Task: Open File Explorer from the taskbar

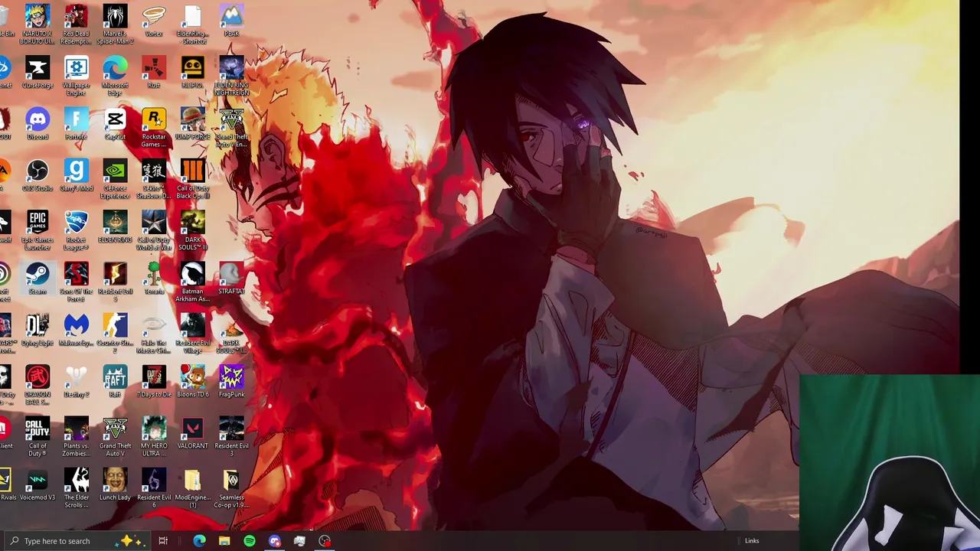Action: [x=224, y=541]
